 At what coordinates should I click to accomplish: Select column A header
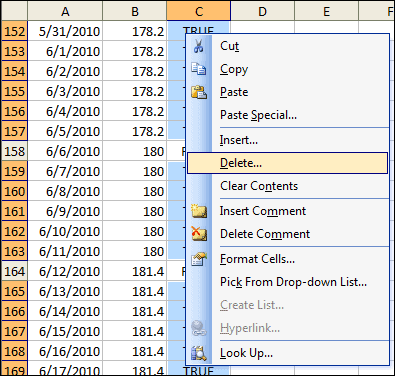click(65, 11)
